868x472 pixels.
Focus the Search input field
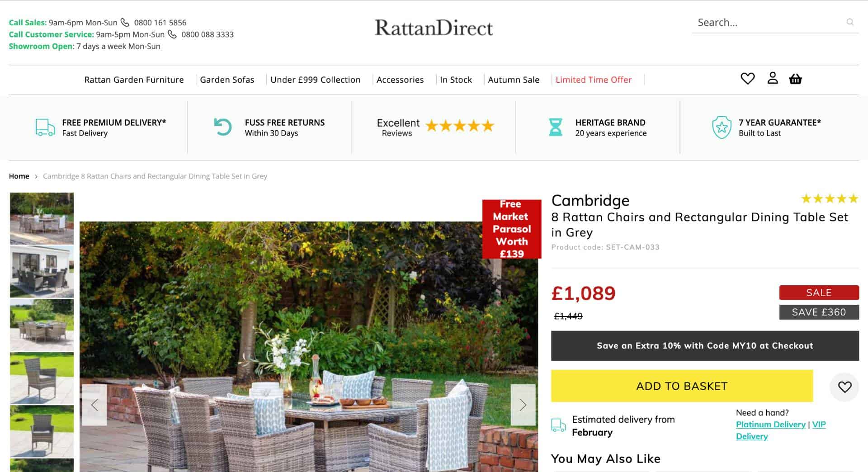tap(769, 23)
